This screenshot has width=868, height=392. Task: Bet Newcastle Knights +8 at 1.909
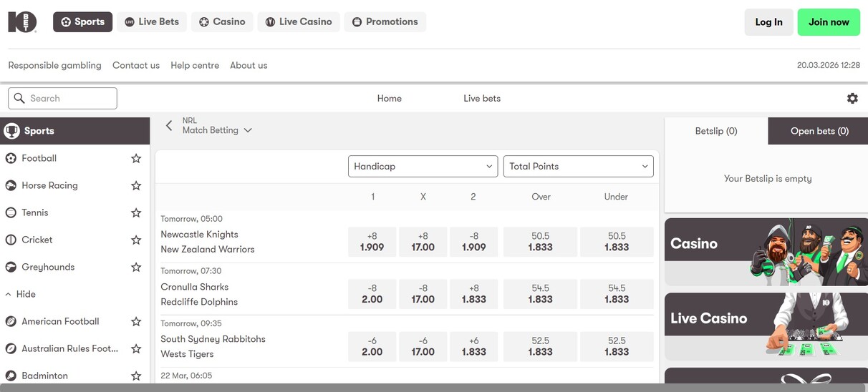pyautogui.click(x=372, y=242)
